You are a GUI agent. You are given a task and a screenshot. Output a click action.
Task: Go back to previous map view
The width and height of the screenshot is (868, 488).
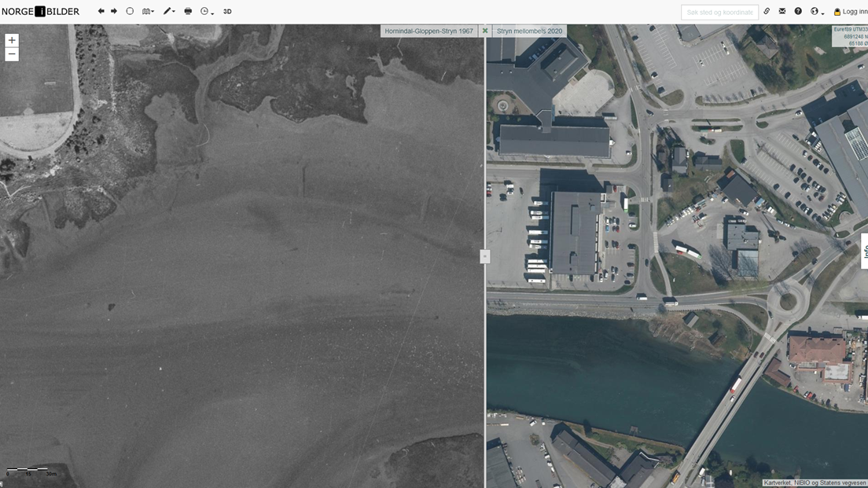point(101,11)
